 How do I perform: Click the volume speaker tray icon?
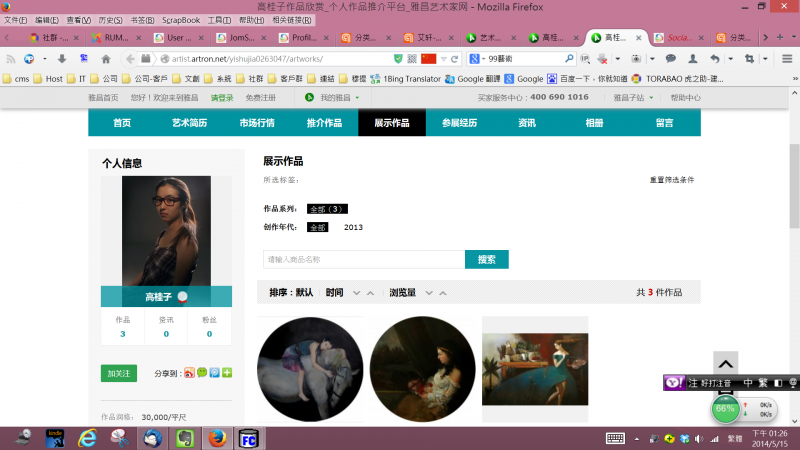pyautogui.click(x=699, y=439)
